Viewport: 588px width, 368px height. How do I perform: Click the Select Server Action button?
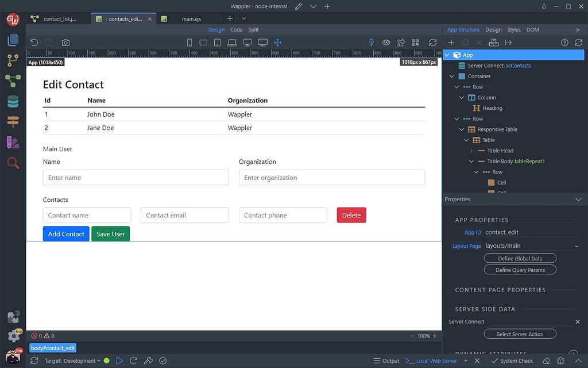[x=520, y=333]
